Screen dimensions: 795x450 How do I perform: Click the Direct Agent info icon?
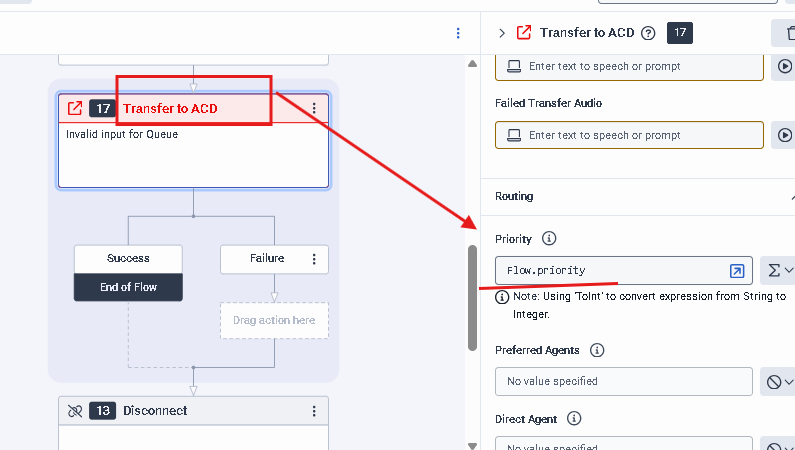pos(574,419)
